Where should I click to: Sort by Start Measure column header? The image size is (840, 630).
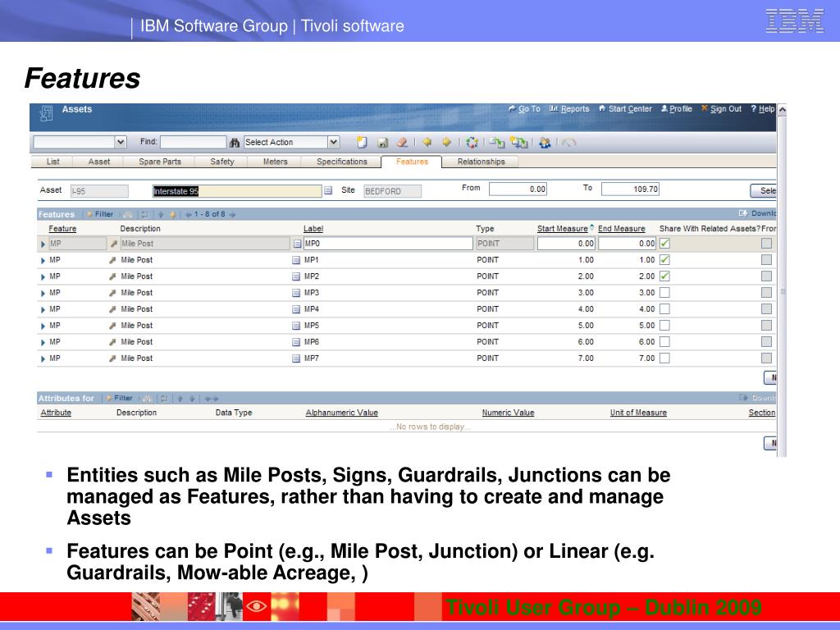[x=563, y=229]
